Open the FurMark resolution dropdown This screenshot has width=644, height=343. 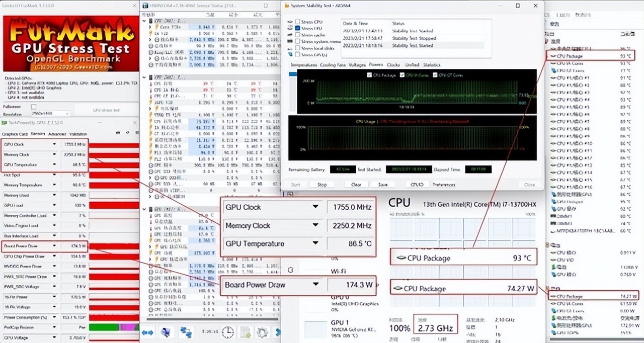tap(67, 114)
